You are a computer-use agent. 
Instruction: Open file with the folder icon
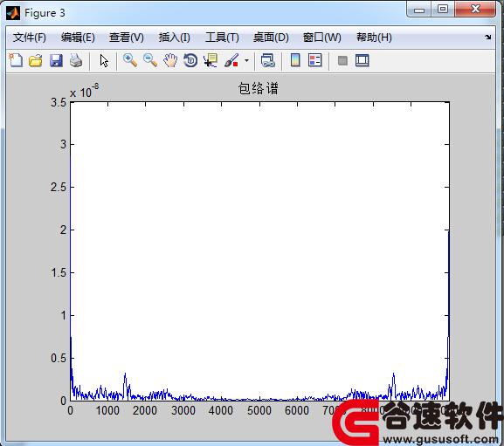pyautogui.click(x=35, y=60)
